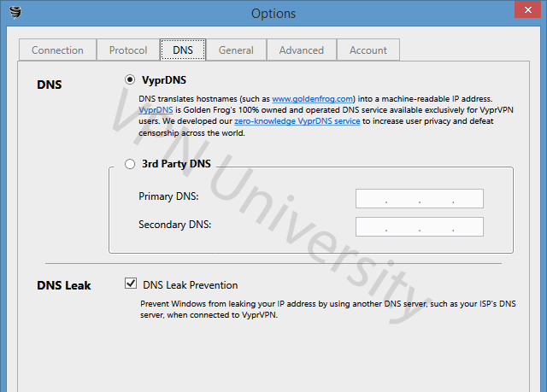547x392 pixels.
Task: Choose the 3rd Party DNS radio option
Action: tap(130, 164)
